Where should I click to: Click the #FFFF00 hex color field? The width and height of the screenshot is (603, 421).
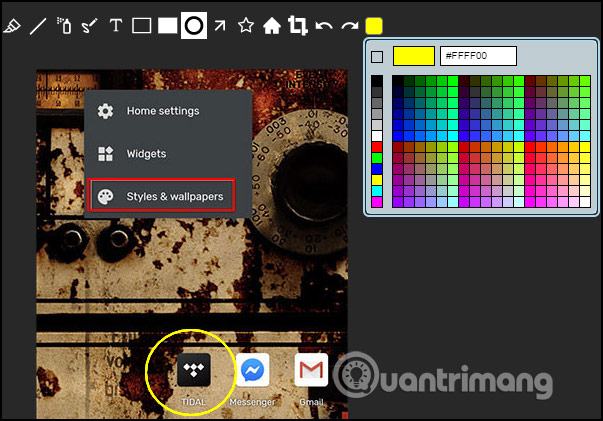click(x=478, y=56)
